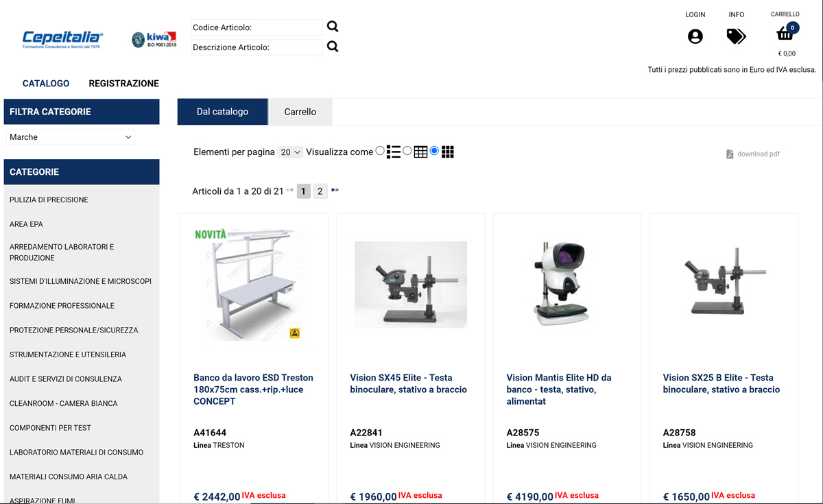Screen dimensions: 823x504
Task: Open the CATALOGO menu
Action: 46,84
